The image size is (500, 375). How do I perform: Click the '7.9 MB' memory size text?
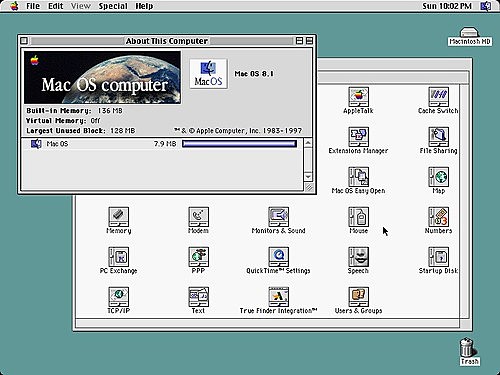click(x=165, y=144)
